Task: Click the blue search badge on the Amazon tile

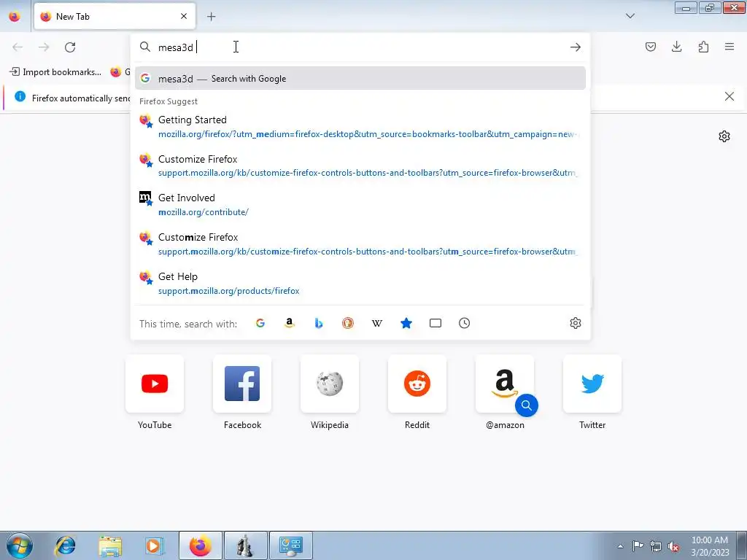Action: 527,405
